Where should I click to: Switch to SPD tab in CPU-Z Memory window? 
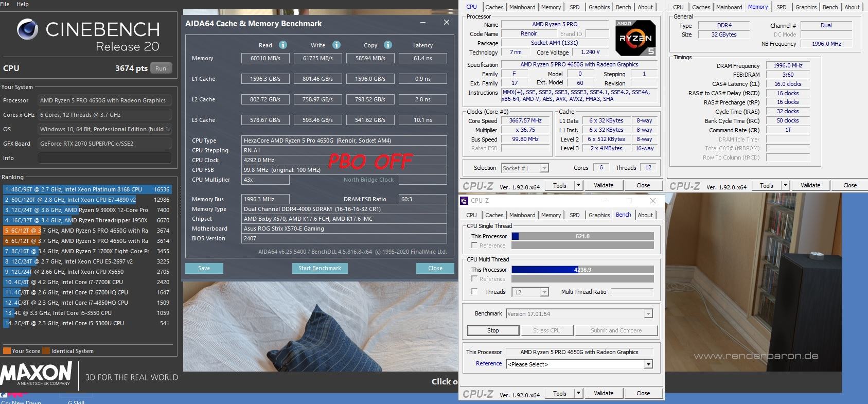(781, 7)
